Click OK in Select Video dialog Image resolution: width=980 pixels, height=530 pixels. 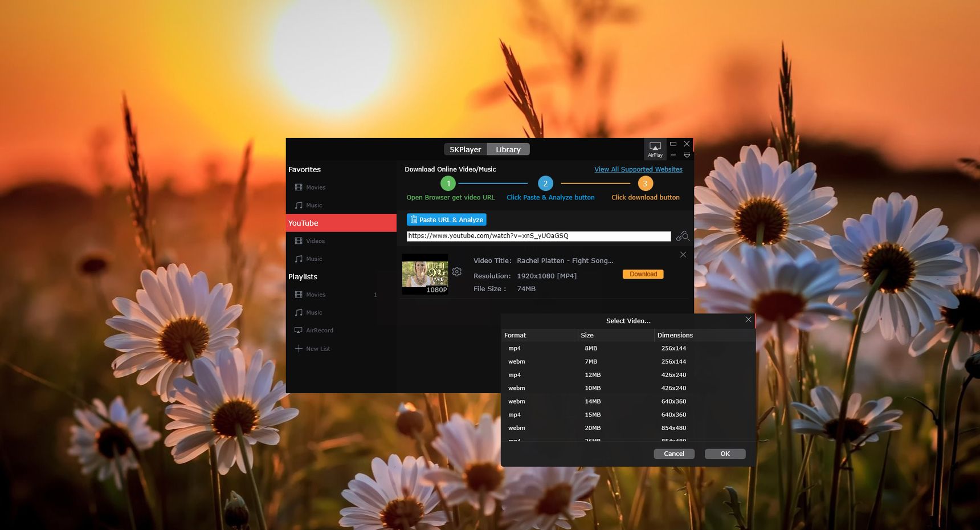coord(725,454)
